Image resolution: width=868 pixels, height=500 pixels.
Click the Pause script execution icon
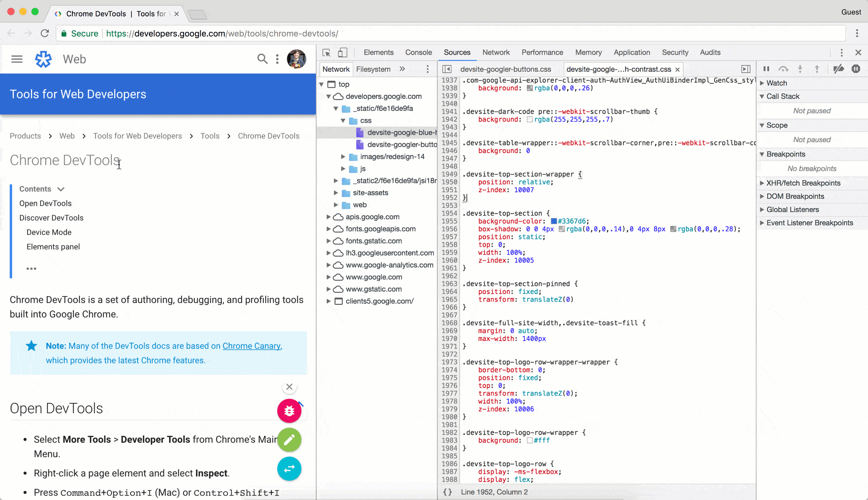point(767,69)
